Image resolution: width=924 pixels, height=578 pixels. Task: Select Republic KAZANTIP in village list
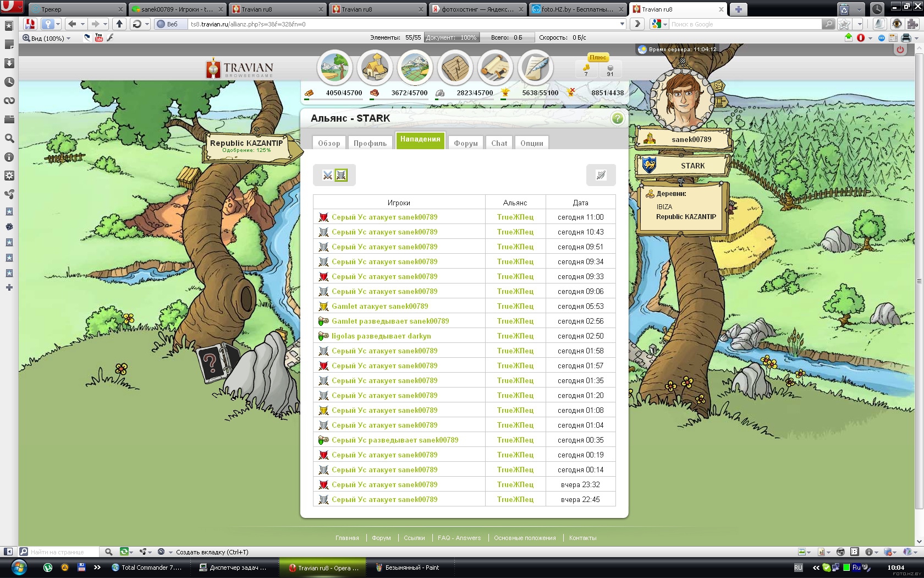pos(686,217)
